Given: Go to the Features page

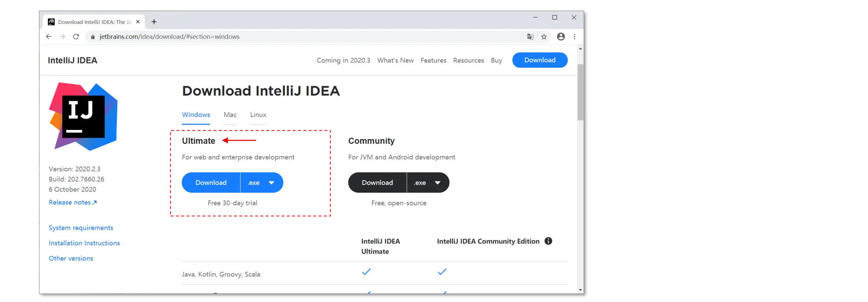Looking at the screenshot, I should tap(433, 60).
